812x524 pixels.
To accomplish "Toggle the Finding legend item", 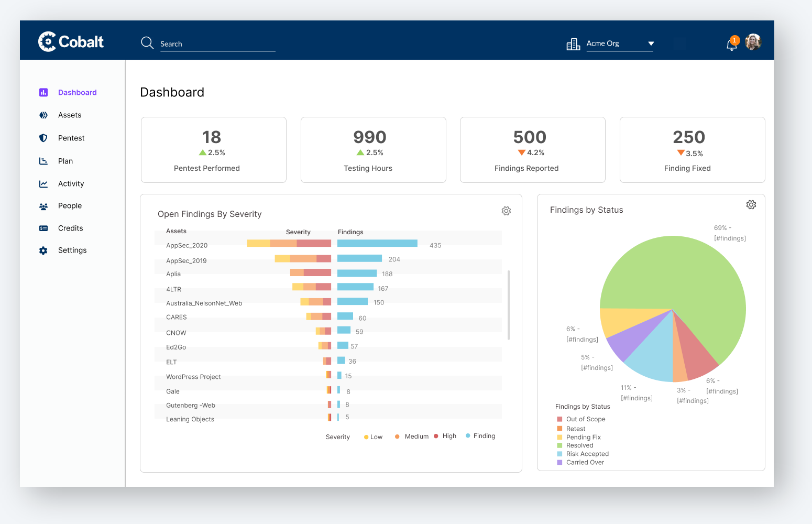I will coord(480,436).
